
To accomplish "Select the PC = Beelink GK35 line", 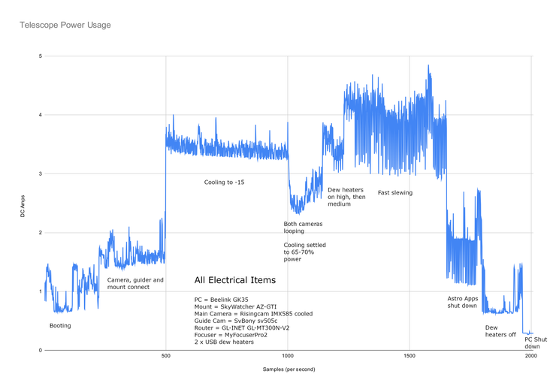I will [223, 300].
